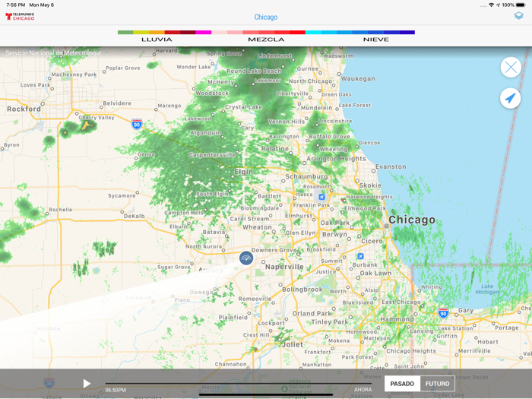532x399 pixels.
Task: Click the Skokie map label
Action: [x=370, y=185]
